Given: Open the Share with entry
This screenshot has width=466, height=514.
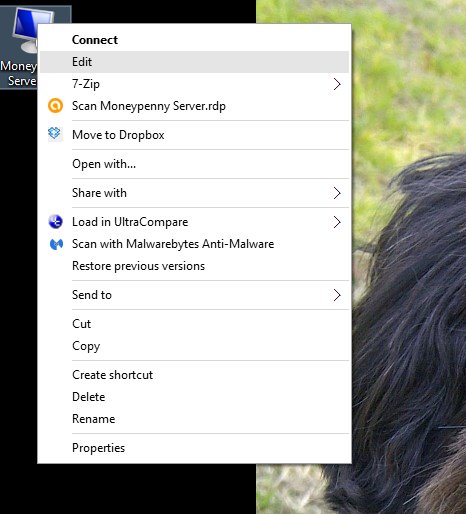Looking at the screenshot, I should (x=194, y=193).
